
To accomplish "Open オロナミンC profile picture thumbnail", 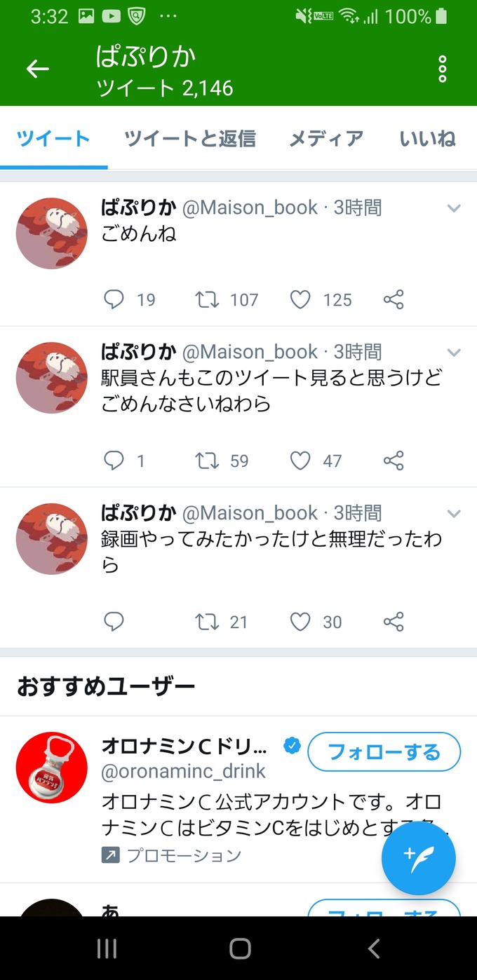I will [52, 768].
